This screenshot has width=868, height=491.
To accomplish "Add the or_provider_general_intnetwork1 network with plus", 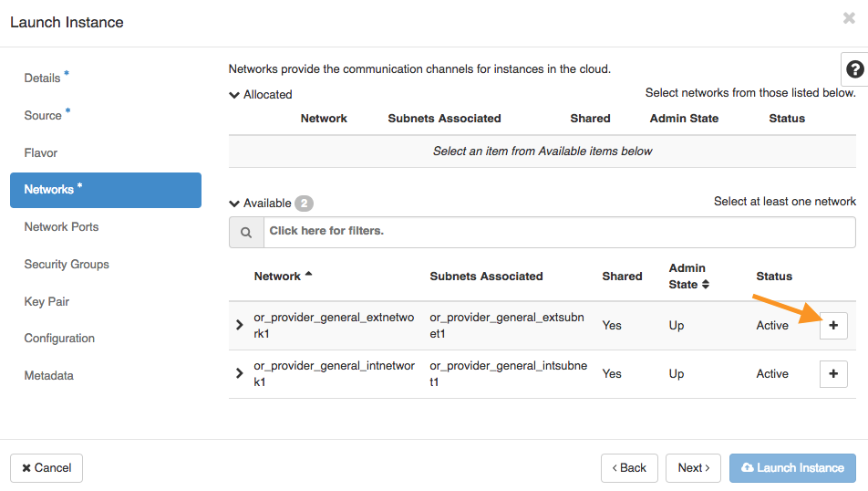I will click(x=833, y=374).
